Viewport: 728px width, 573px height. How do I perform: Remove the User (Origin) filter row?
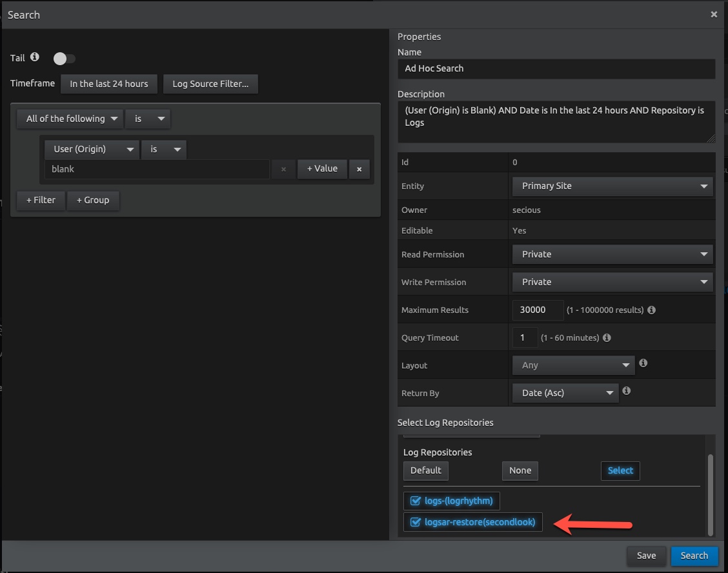[x=359, y=169]
